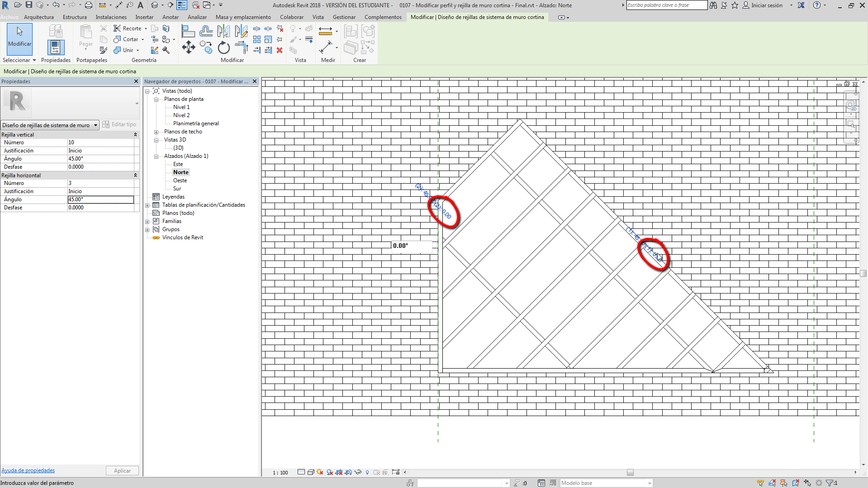Toggle Select Links in status bar
The width and height of the screenshot is (868, 488).
click(760, 483)
